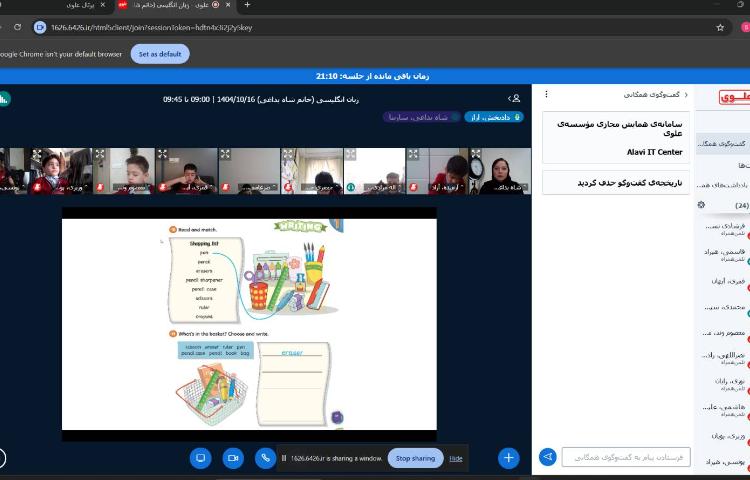Open the user list gear settings

pos(701,205)
